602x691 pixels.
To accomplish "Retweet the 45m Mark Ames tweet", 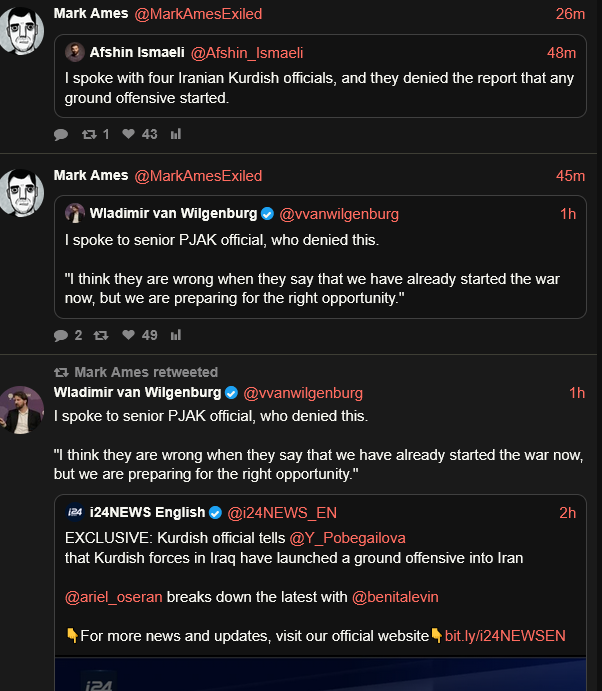I will (100, 335).
